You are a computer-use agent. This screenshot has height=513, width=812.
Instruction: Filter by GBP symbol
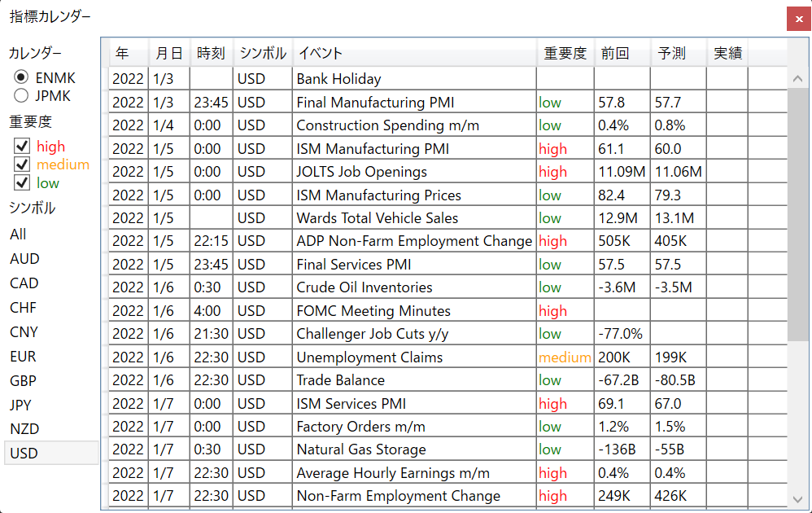pyautogui.click(x=23, y=381)
